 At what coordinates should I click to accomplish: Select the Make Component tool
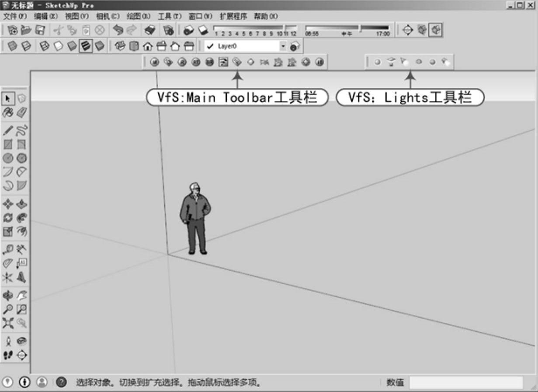21,99
